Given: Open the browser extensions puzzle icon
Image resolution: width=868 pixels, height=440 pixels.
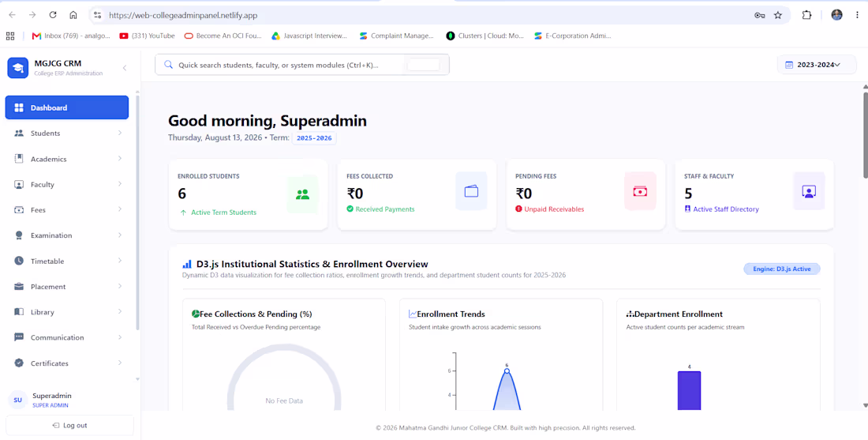Looking at the screenshot, I should point(806,15).
